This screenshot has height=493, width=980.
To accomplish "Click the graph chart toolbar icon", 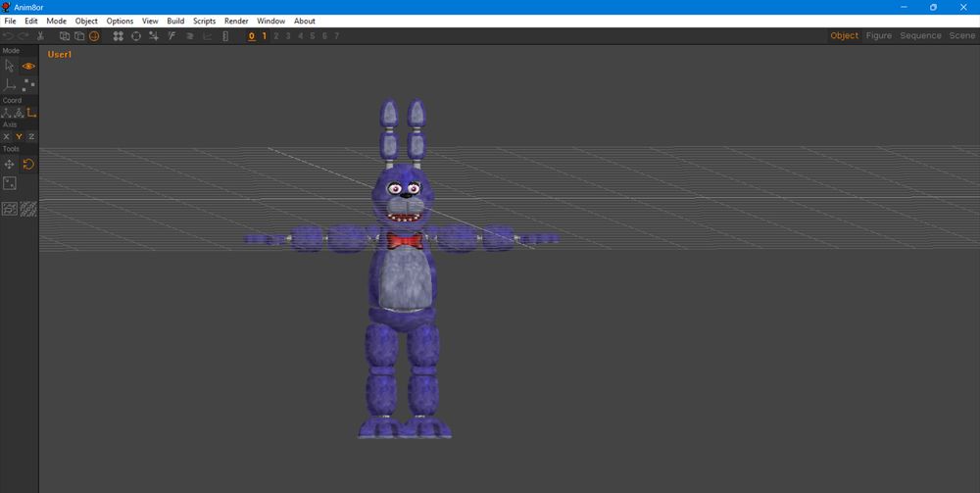I will click(207, 36).
